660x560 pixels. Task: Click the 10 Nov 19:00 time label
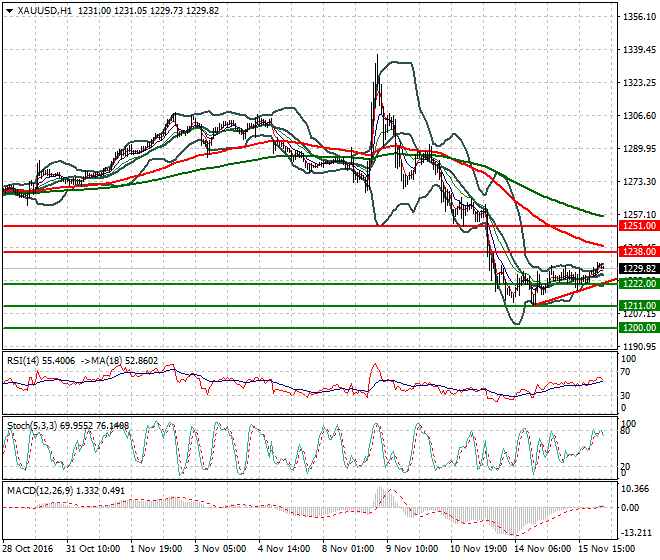pyautogui.click(x=479, y=549)
